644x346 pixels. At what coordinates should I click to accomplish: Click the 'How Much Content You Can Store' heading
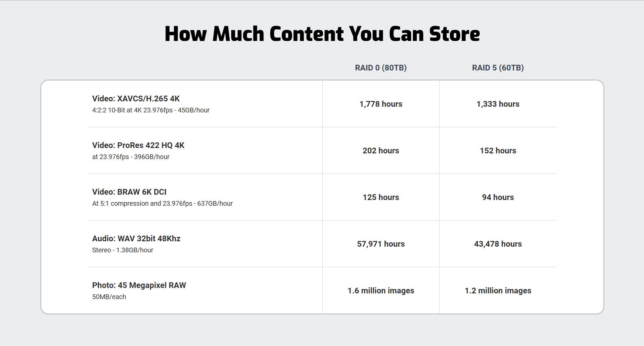[322, 34]
